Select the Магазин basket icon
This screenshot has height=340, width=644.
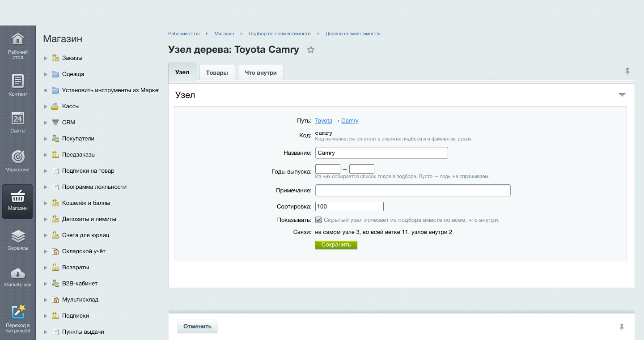coord(18,195)
